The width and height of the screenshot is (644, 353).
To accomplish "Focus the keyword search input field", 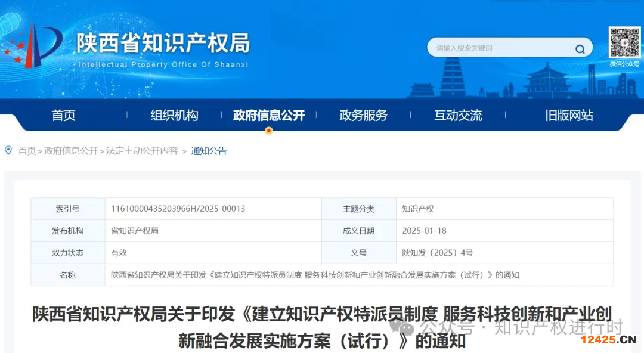I will [x=501, y=48].
